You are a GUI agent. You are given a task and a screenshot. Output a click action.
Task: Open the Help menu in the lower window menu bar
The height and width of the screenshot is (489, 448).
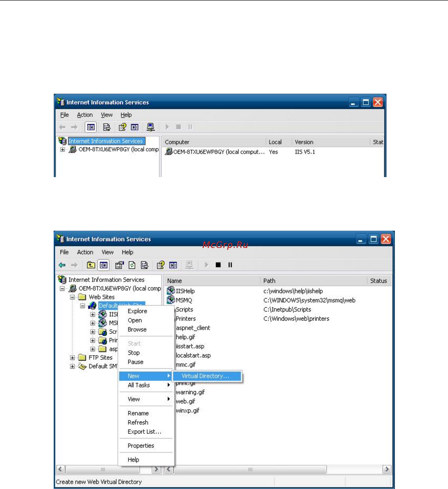point(127,252)
